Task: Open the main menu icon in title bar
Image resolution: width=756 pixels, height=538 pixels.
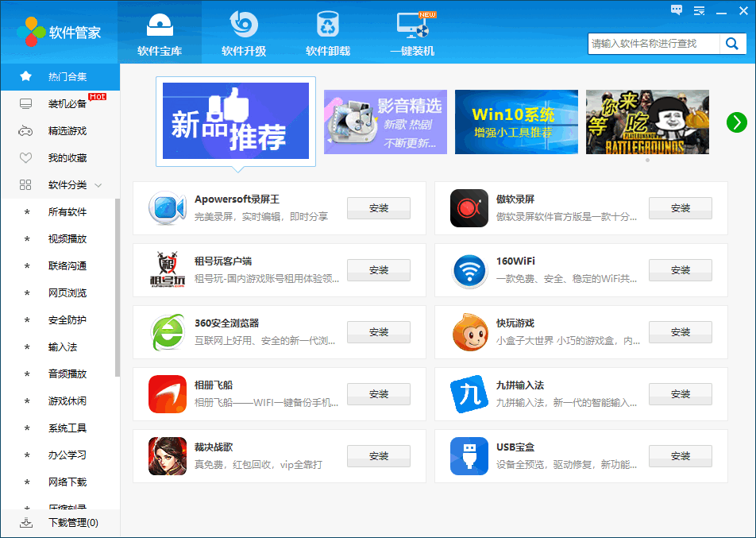Action: pyautogui.click(x=699, y=10)
